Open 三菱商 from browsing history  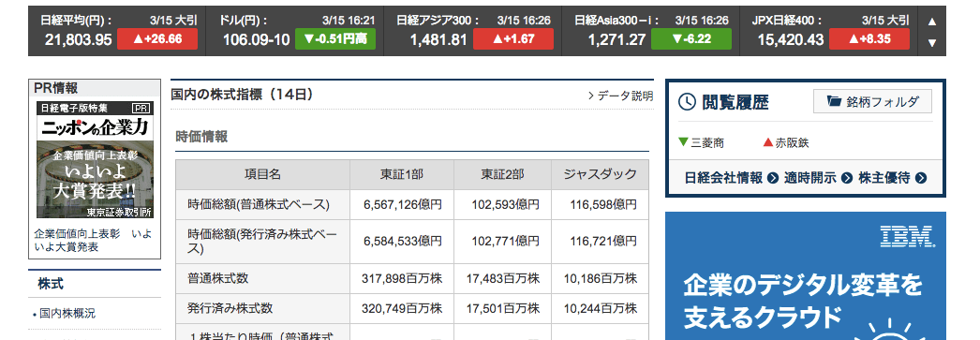pos(702,142)
